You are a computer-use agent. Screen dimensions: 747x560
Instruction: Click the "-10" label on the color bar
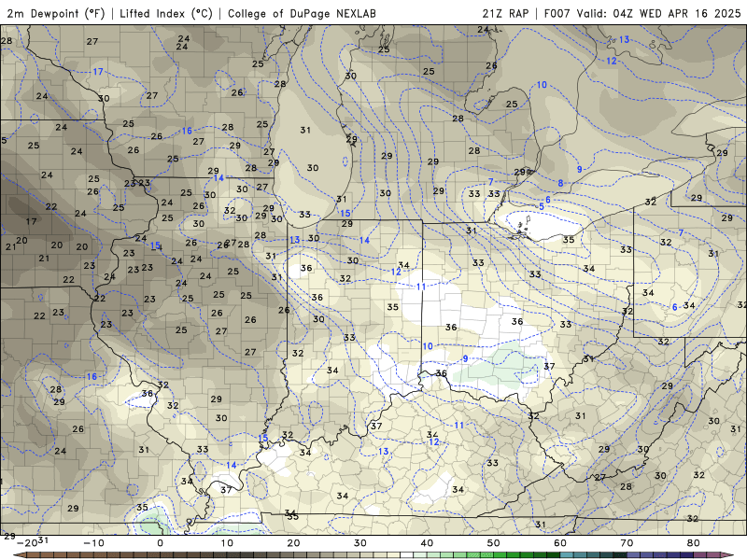(x=93, y=543)
